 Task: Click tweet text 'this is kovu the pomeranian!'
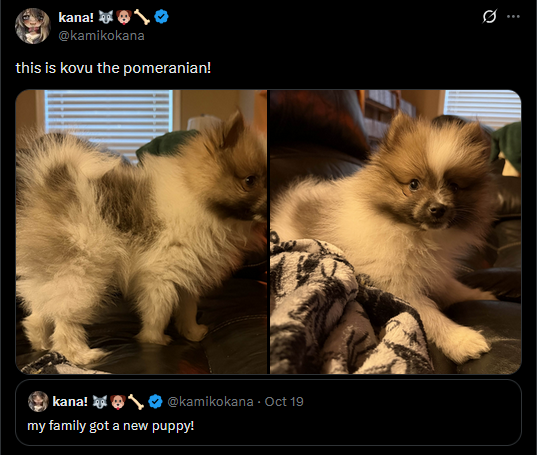click(113, 68)
